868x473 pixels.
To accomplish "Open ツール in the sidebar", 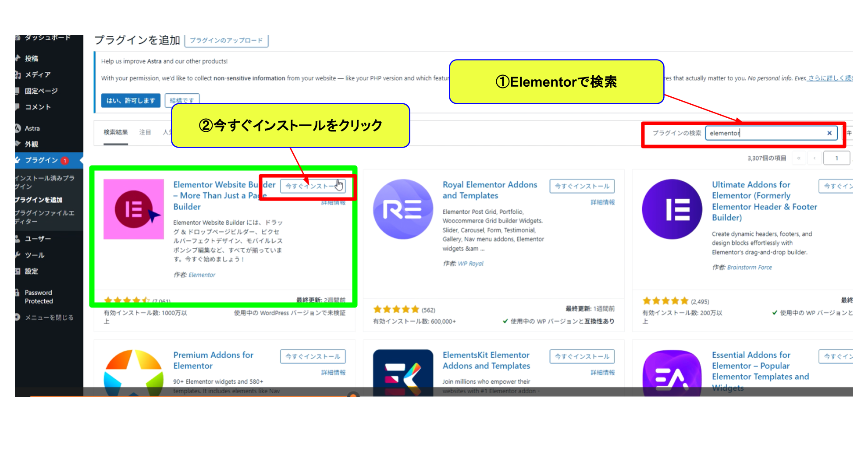I will point(35,255).
